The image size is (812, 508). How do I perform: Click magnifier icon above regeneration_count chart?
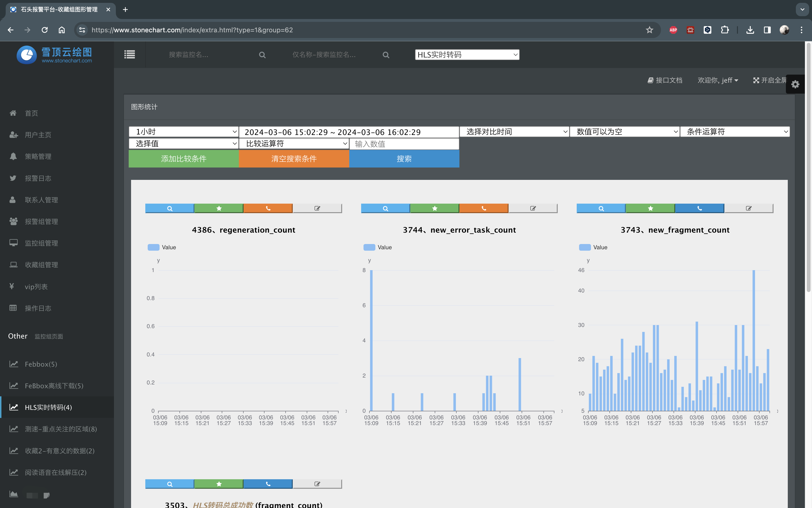coord(170,208)
